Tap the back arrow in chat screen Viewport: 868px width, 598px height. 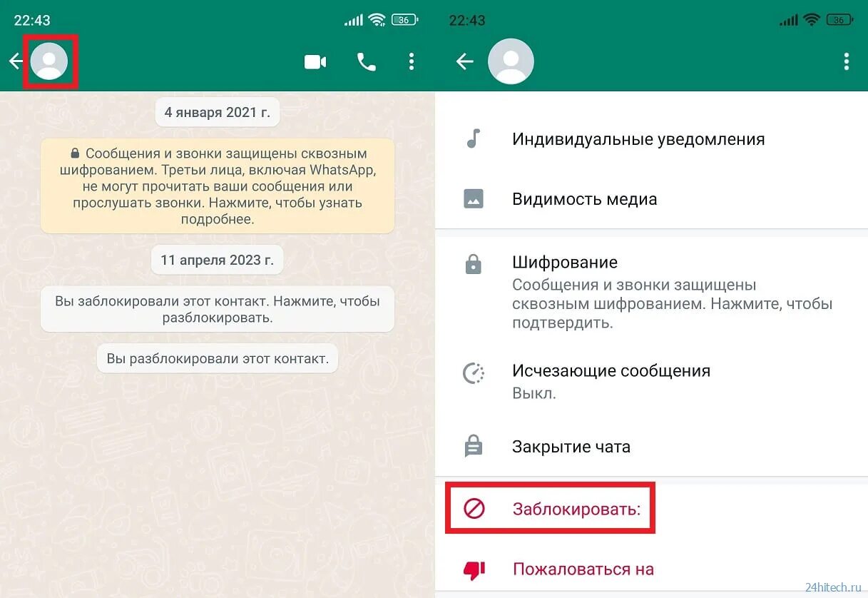point(16,61)
